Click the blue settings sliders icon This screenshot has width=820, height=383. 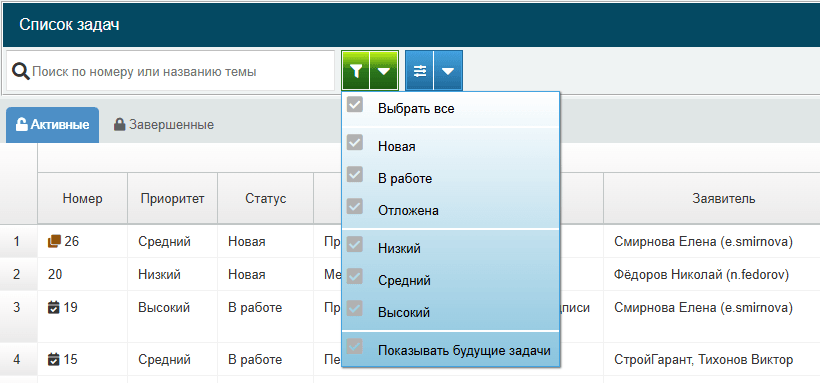pyautogui.click(x=419, y=71)
